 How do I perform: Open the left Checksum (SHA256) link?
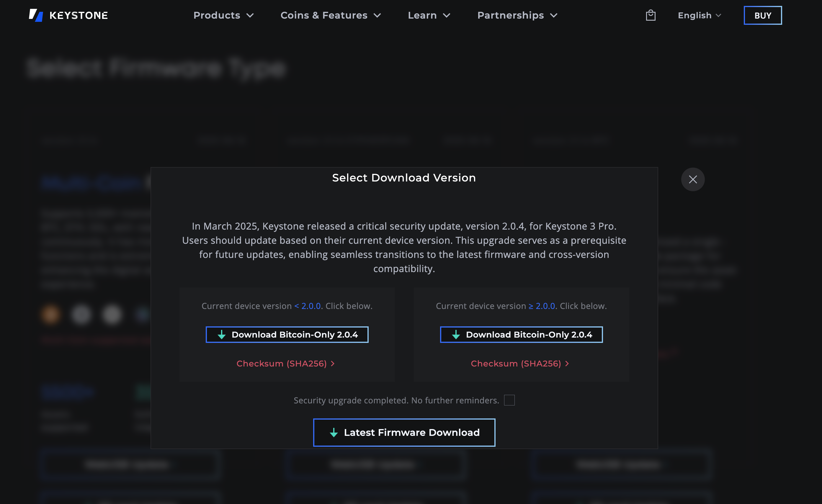point(281,364)
